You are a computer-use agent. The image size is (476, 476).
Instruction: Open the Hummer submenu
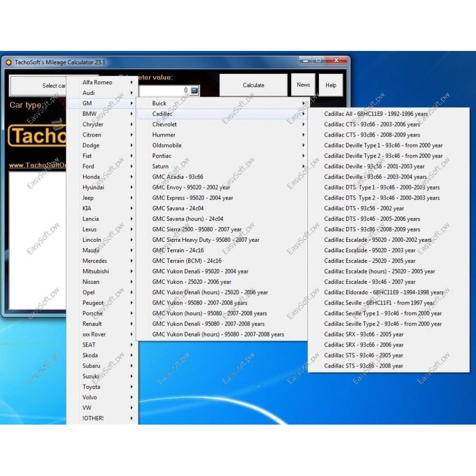tap(222, 135)
